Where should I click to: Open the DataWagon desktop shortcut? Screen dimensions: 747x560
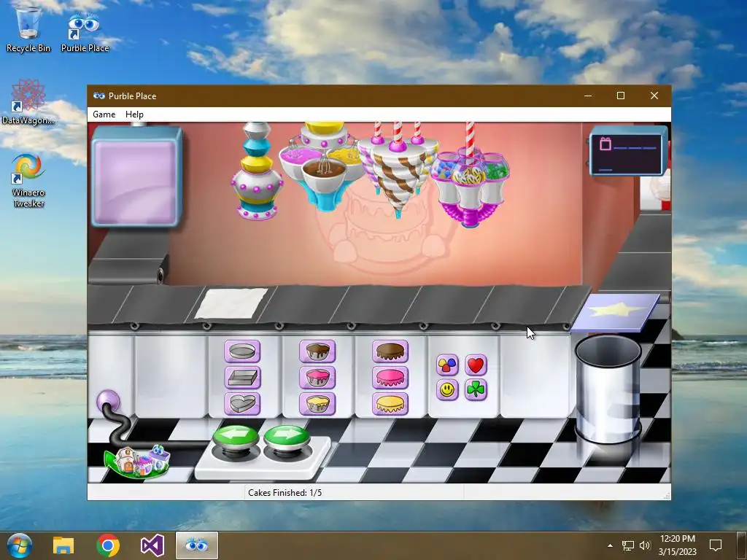click(28, 102)
